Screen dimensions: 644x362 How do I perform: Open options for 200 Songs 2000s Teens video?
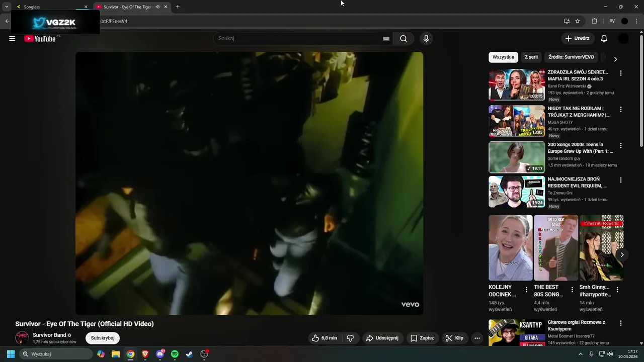(620, 145)
